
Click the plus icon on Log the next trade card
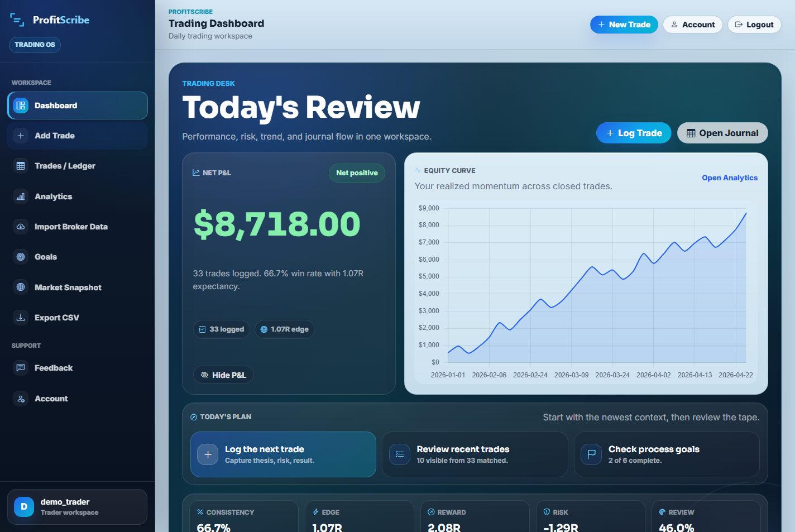(208, 454)
